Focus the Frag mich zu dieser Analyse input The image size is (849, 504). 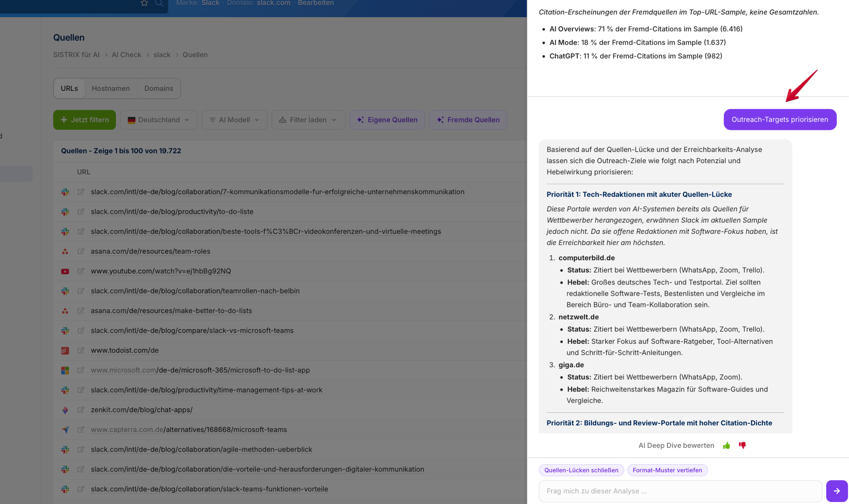coord(680,491)
